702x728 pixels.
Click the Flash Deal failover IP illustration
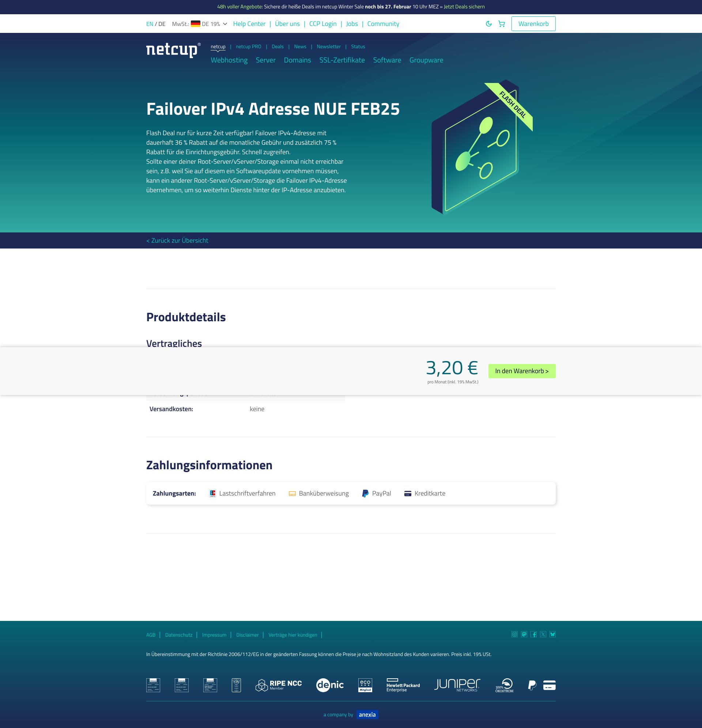[x=482, y=147]
